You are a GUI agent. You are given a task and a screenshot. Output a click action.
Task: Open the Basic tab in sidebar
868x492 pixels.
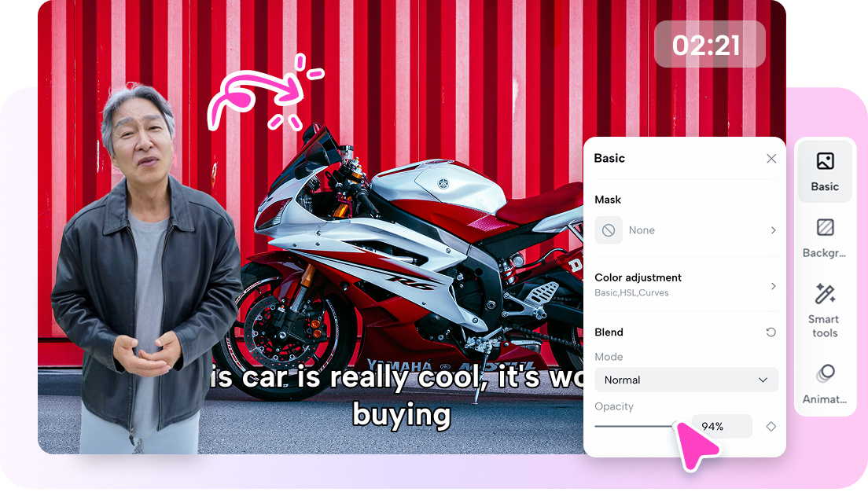tap(824, 172)
